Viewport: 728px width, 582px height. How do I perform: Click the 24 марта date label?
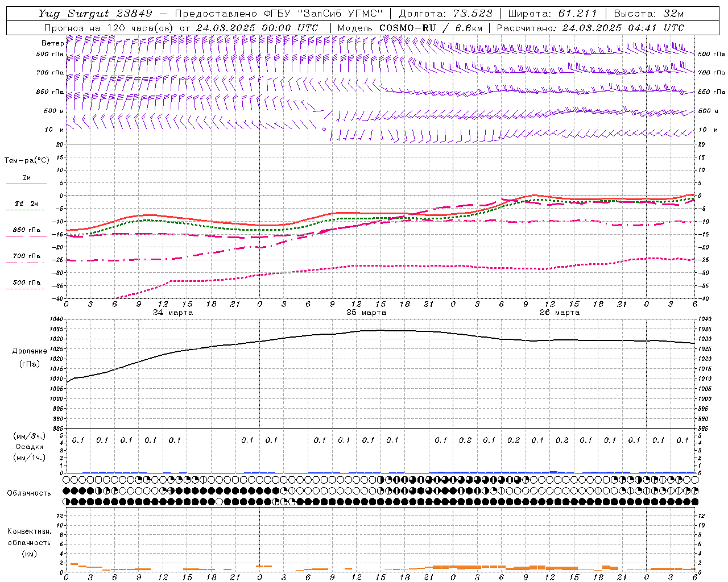pyautogui.click(x=173, y=313)
